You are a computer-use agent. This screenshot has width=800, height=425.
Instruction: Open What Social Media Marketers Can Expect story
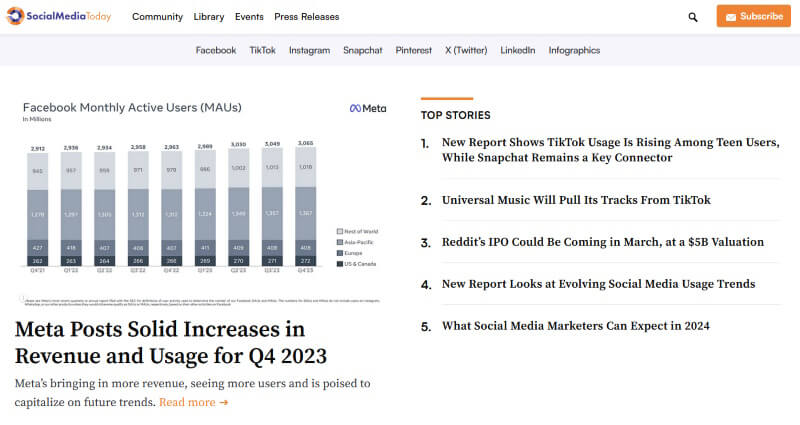pos(576,326)
